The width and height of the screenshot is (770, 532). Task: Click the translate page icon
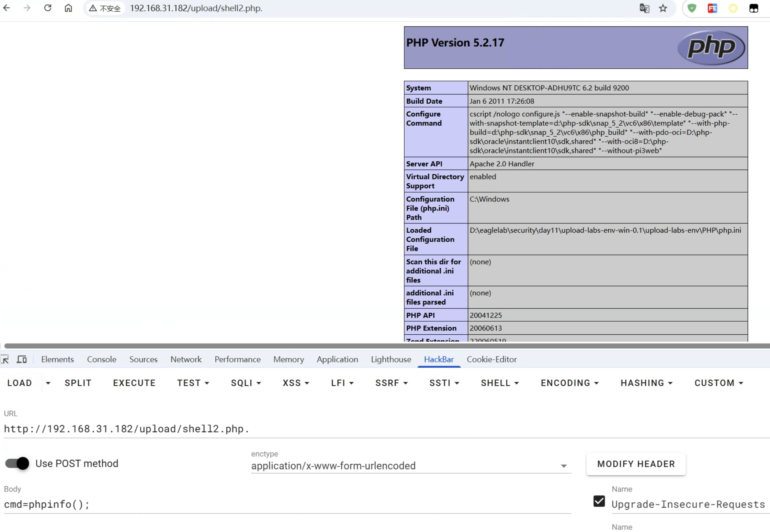pyautogui.click(x=644, y=8)
